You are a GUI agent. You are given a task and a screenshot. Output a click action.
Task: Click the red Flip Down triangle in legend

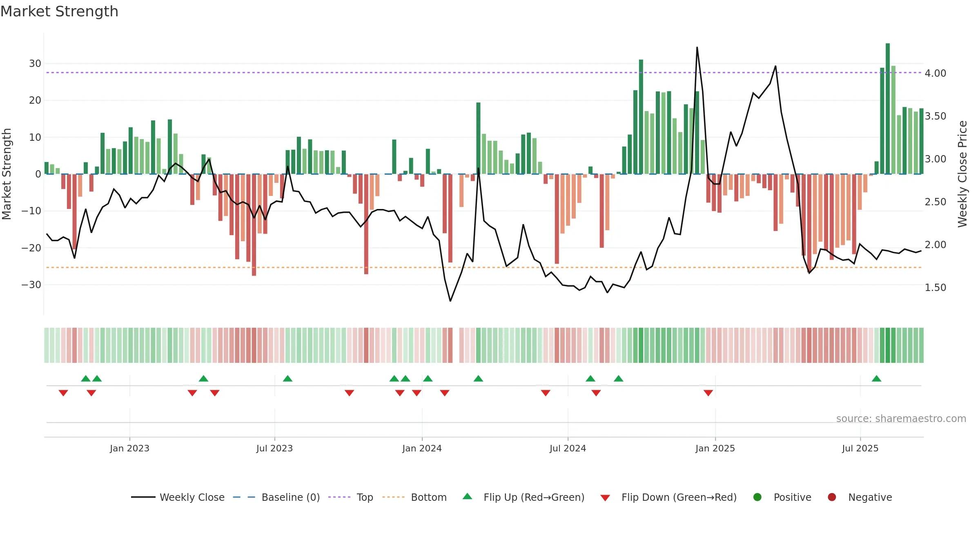tap(605, 498)
